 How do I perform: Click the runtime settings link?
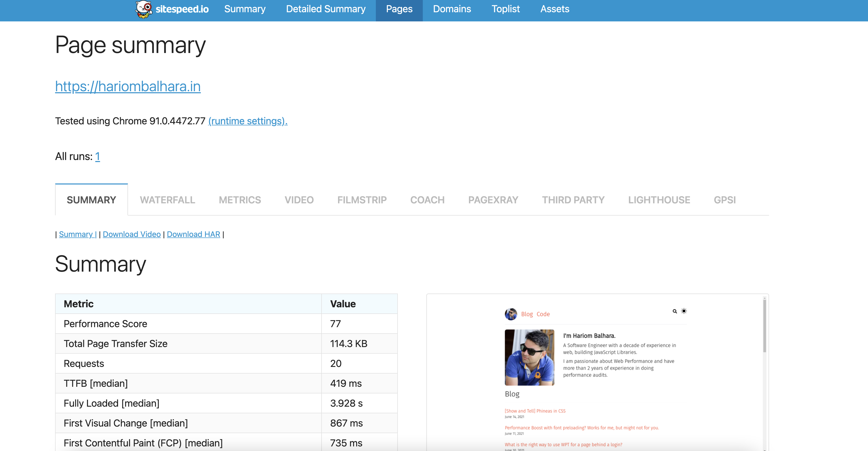click(248, 121)
